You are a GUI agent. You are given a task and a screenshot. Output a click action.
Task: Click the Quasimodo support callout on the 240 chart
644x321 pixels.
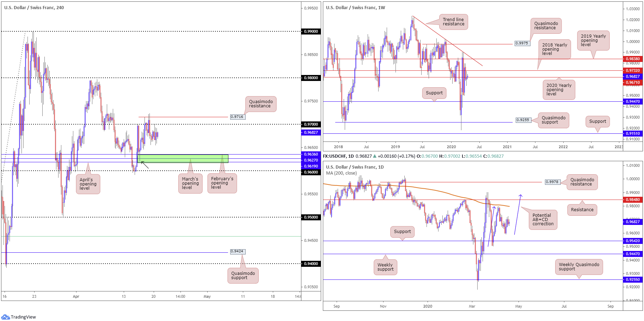[243, 275]
